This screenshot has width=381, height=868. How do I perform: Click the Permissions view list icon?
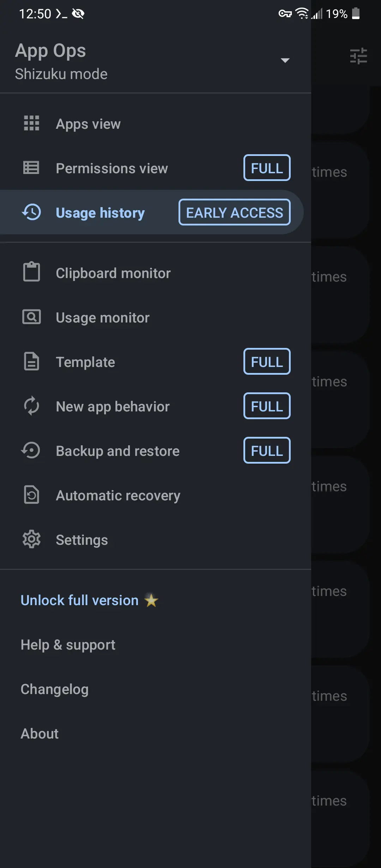pyautogui.click(x=31, y=168)
